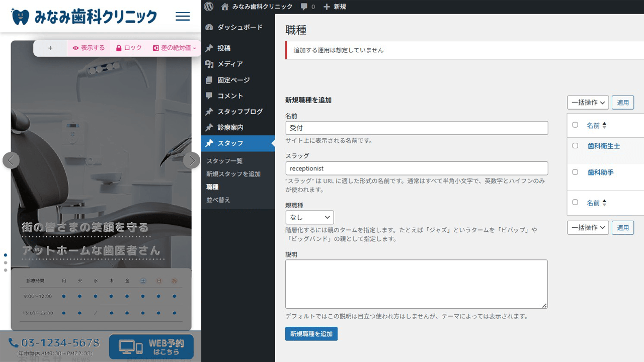Tick the footer select-all 名前 checkbox
Viewport: 644px width, 362px height.
[575, 202]
